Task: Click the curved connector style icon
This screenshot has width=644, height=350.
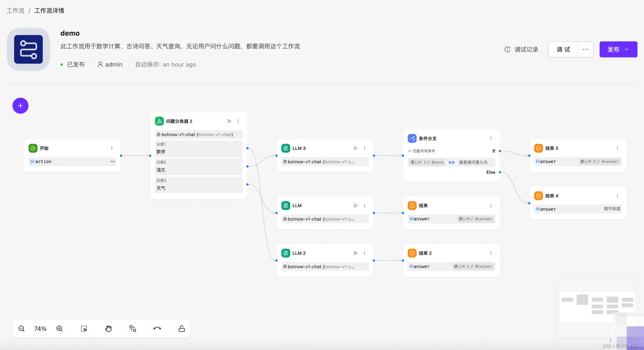Action: 157,329
